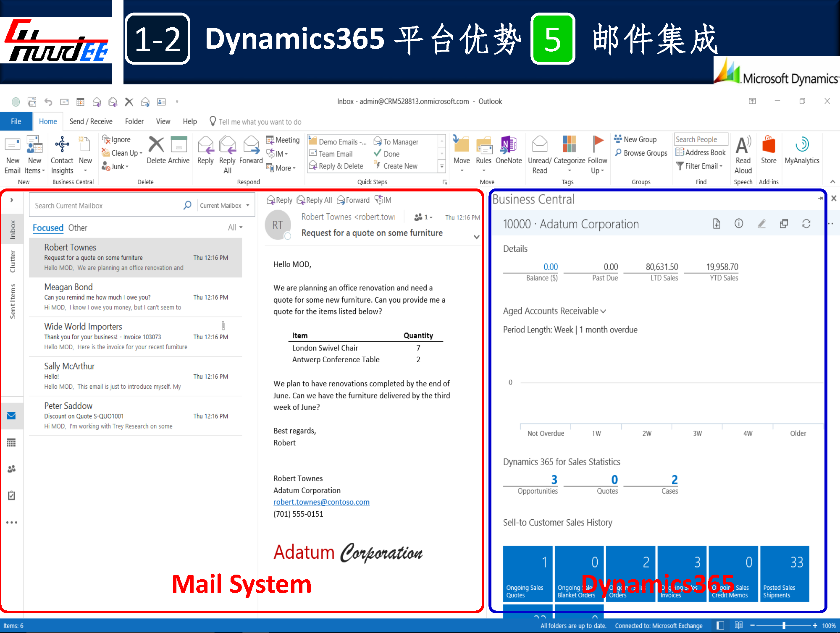Open the Send / Receive tab
The width and height of the screenshot is (840, 633).
91,121
